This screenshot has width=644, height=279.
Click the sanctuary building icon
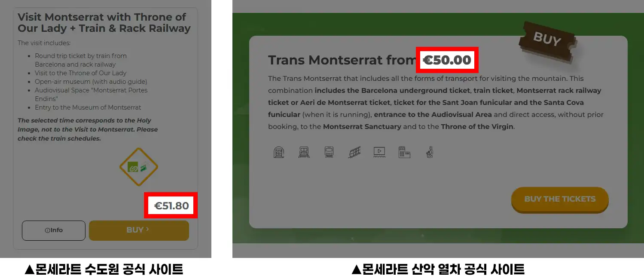pos(405,152)
